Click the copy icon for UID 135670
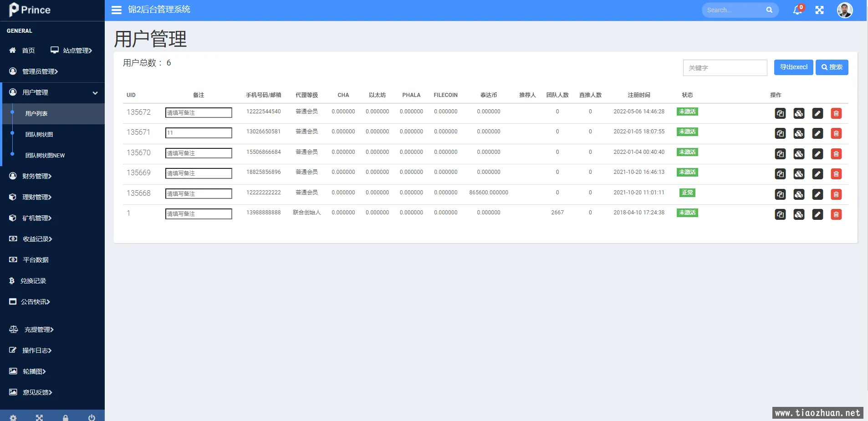868x421 pixels. pos(780,154)
